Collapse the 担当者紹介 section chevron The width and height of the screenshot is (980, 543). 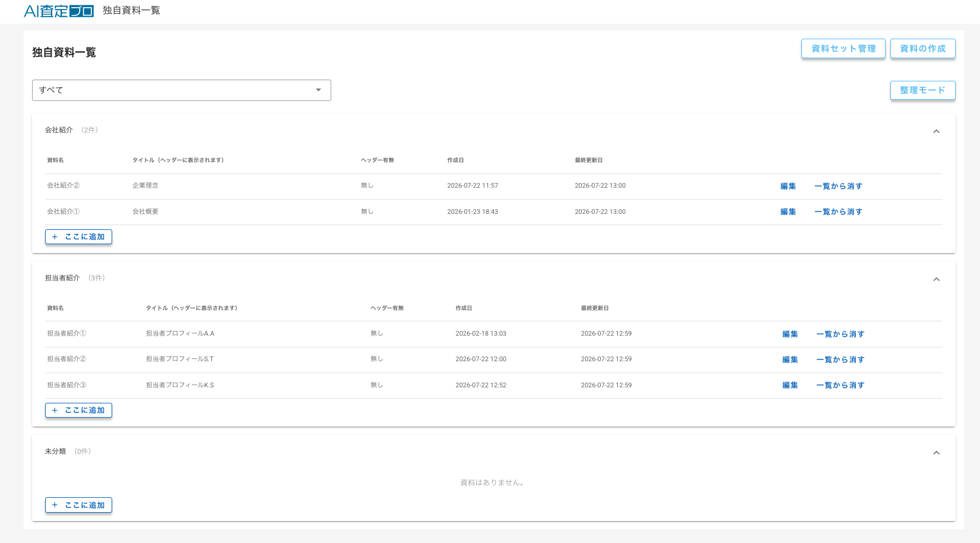point(936,279)
